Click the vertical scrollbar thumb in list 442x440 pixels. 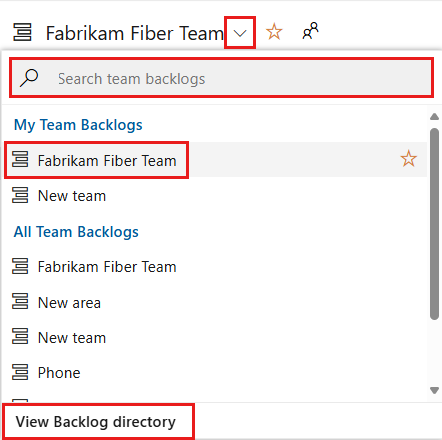click(434, 224)
